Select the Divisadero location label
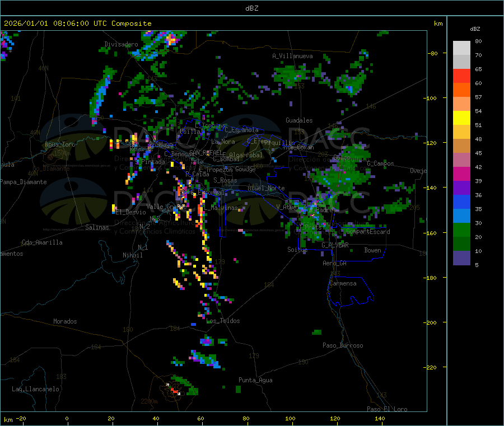504x426 pixels. click(121, 44)
